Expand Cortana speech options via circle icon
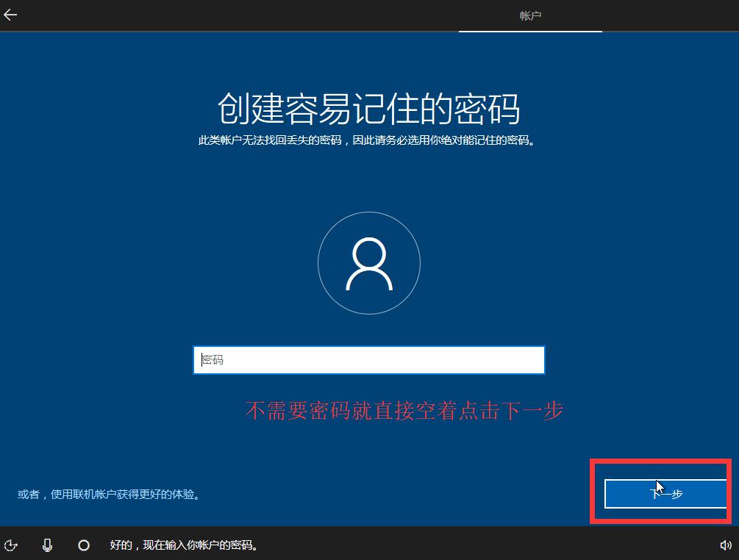The height and width of the screenshot is (560, 739). tap(84, 545)
